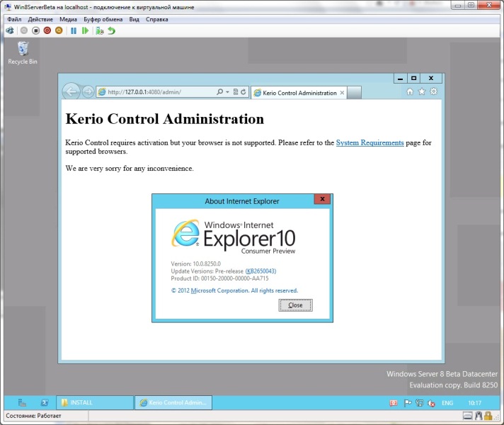Click the Ctrl+Alt+Del toolbar icon
Screen dimensions: 504x425
coord(10,30)
